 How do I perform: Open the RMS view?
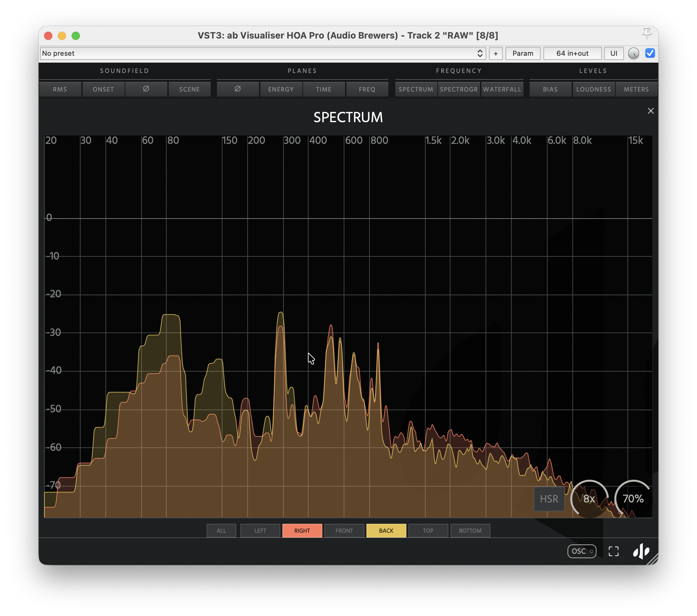(x=60, y=89)
